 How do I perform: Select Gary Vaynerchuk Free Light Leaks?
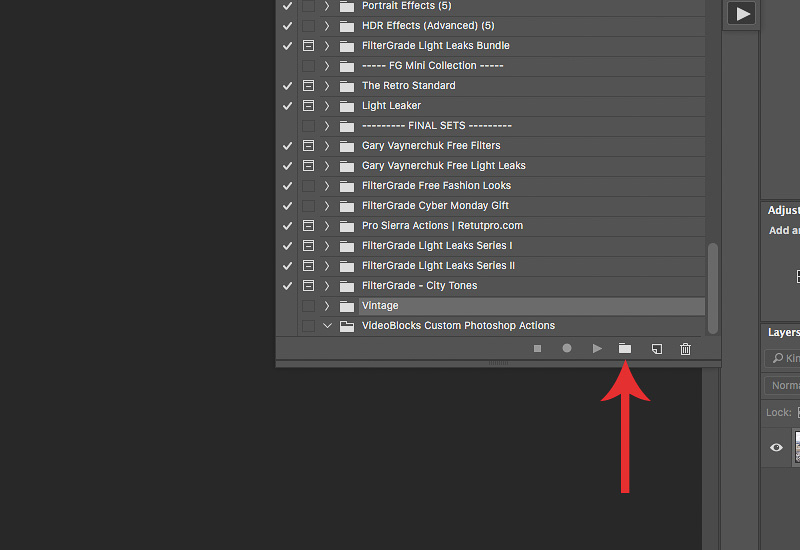pos(443,166)
